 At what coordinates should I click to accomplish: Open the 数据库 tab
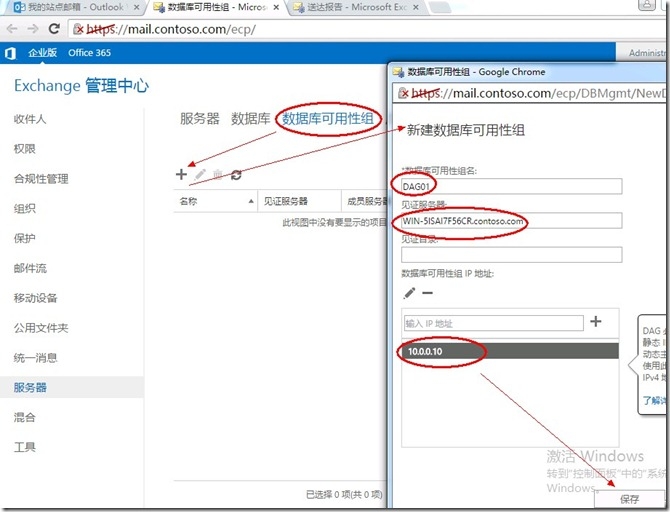click(x=251, y=118)
